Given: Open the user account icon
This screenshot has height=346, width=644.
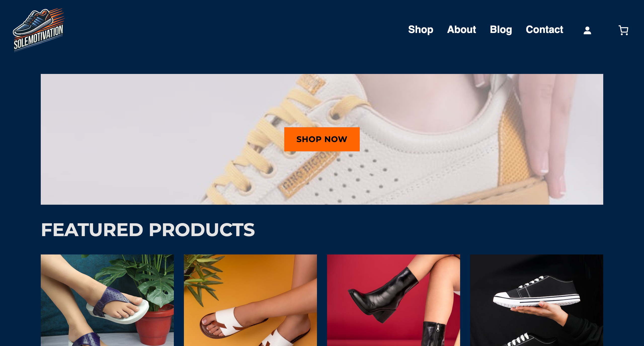Looking at the screenshot, I should tap(587, 30).
